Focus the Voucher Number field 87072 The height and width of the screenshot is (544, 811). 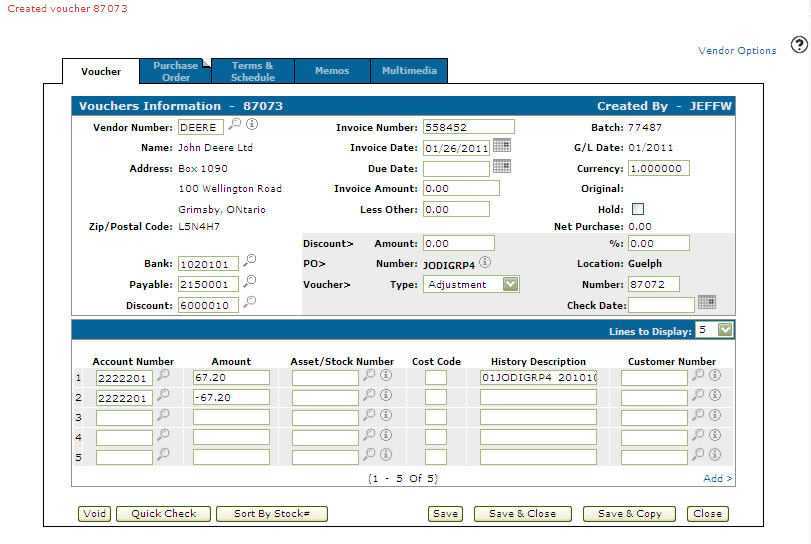(654, 284)
